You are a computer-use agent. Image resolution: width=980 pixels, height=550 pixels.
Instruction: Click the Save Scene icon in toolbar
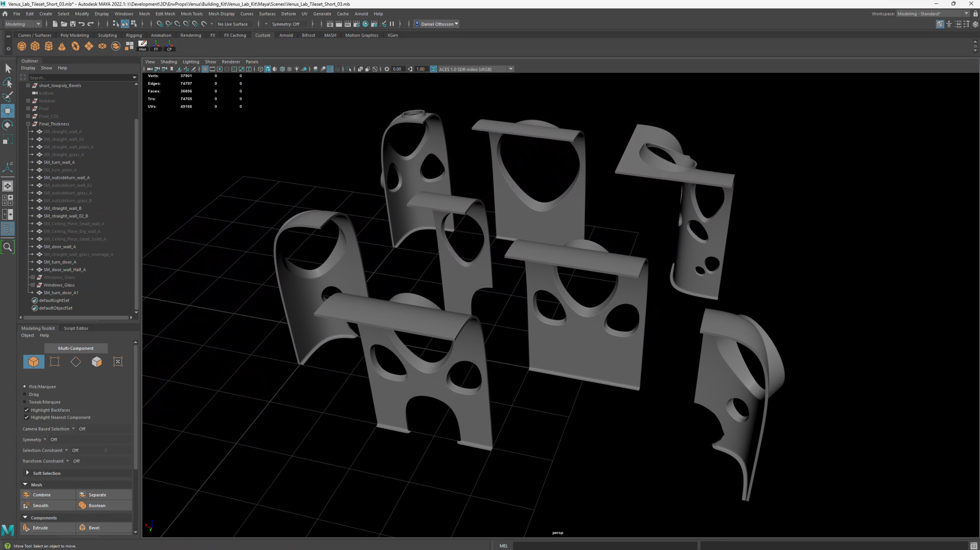[73, 24]
